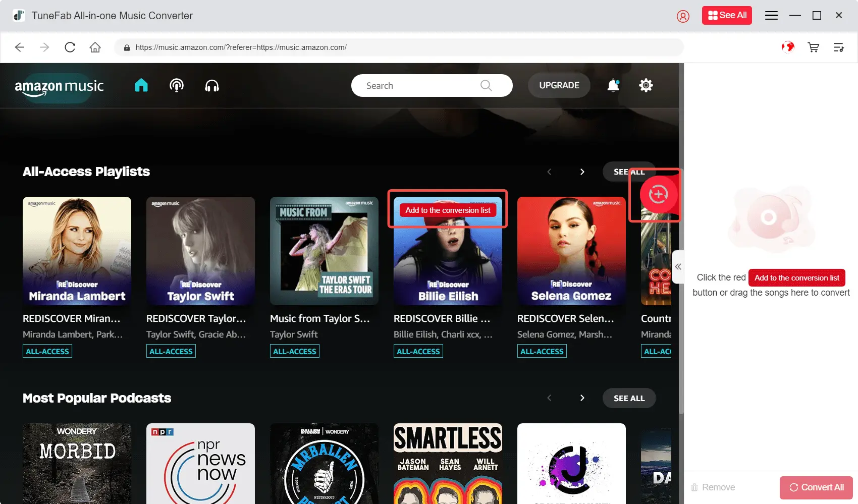Click the UPGRADE button
This screenshot has width=858, height=504.
[x=559, y=85]
